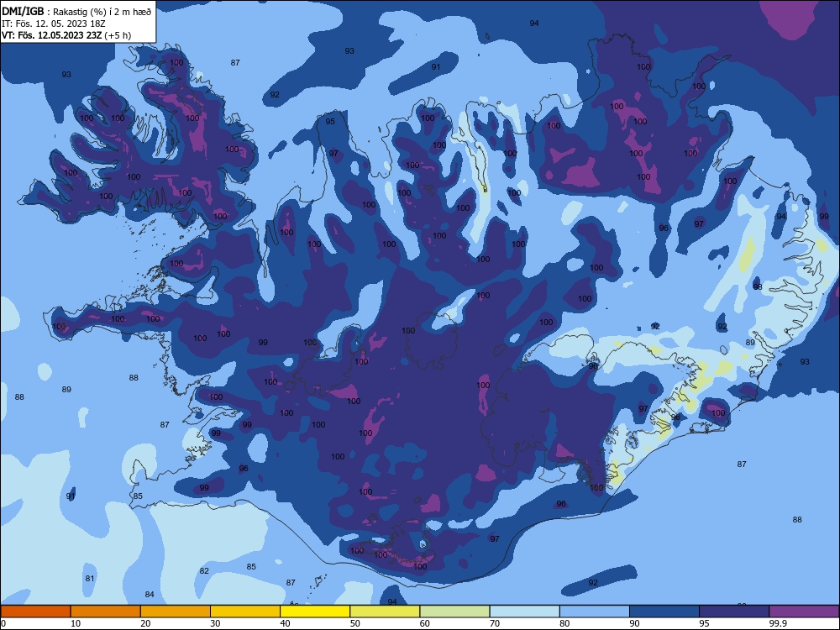Click the legend tick label 0

3,623
